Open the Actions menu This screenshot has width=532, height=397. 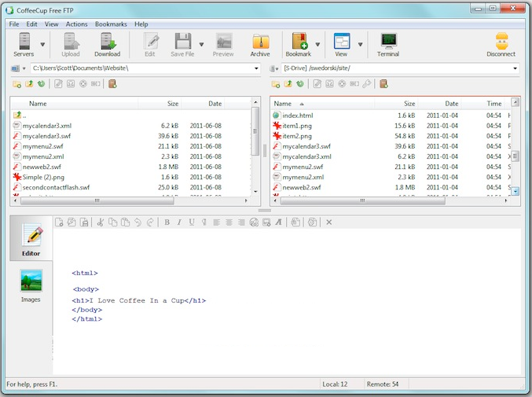coord(77,24)
